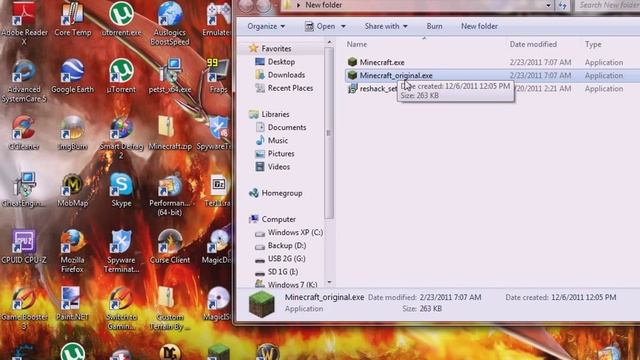Open Favorites in the navigation pane

276,49
